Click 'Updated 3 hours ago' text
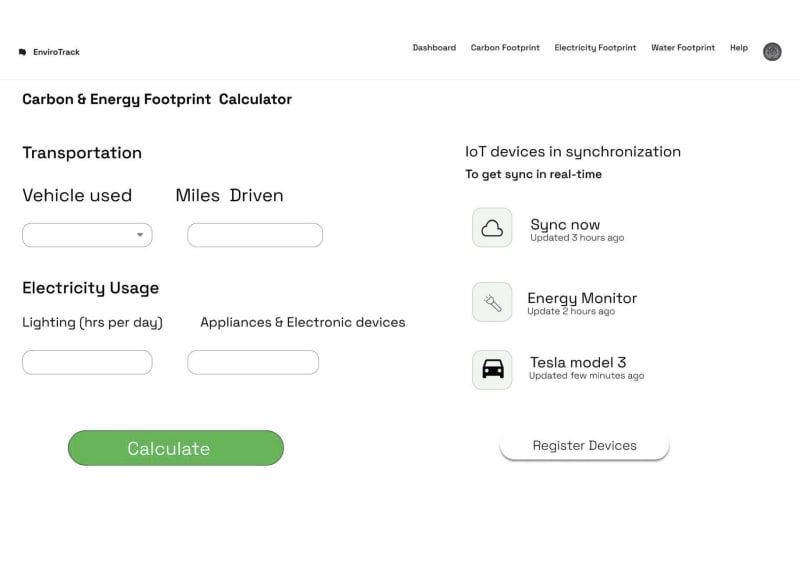This screenshot has height=565, width=800. tap(577, 238)
